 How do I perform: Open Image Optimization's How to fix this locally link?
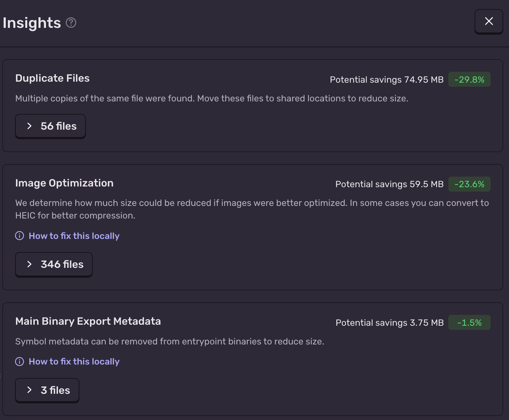coord(74,236)
